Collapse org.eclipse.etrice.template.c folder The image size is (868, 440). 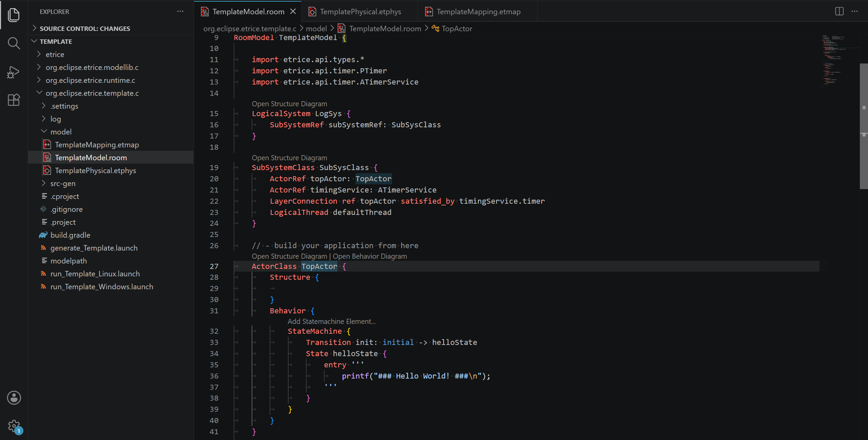(x=39, y=93)
